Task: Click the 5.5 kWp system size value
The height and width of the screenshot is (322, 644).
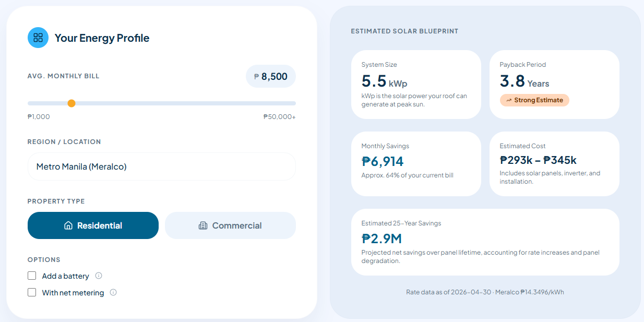Action: click(x=384, y=81)
